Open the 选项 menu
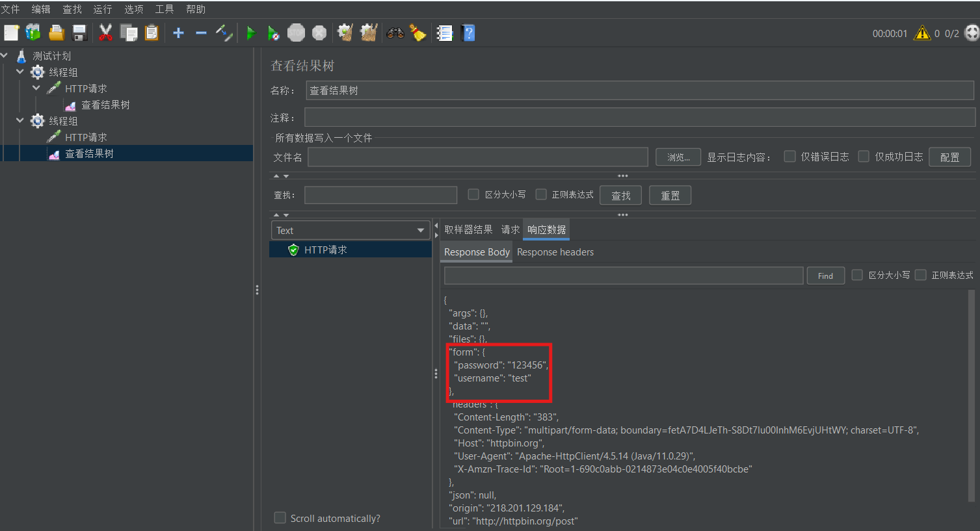The height and width of the screenshot is (531, 980). (x=134, y=9)
